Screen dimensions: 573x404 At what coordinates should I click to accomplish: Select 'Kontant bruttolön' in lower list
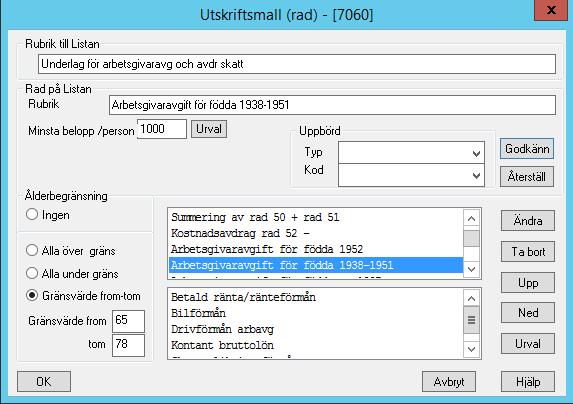click(316, 346)
